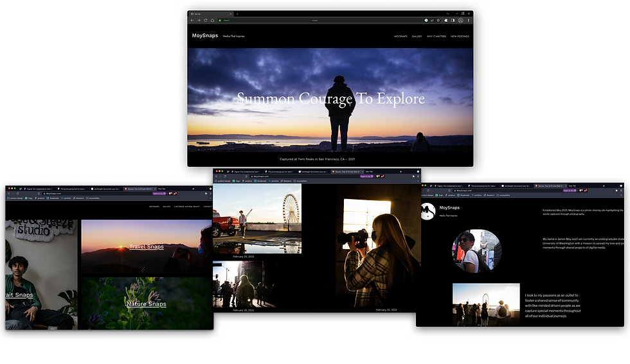Click the Twin Peaks hero image
Screen dimensions: 630x364
coord(330,100)
